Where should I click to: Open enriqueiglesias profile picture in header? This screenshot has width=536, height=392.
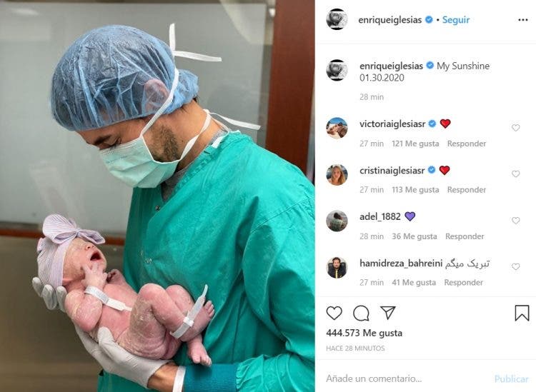pyautogui.click(x=337, y=19)
